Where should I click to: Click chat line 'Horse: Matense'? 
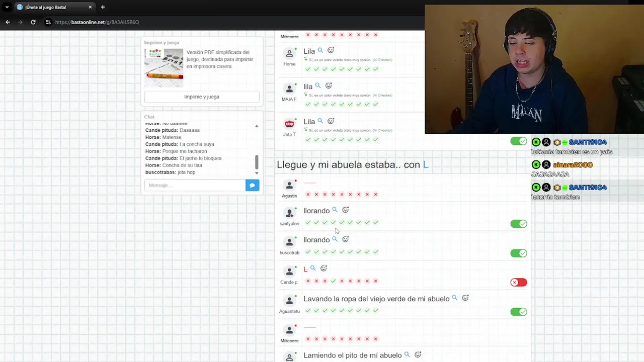point(163,137)
